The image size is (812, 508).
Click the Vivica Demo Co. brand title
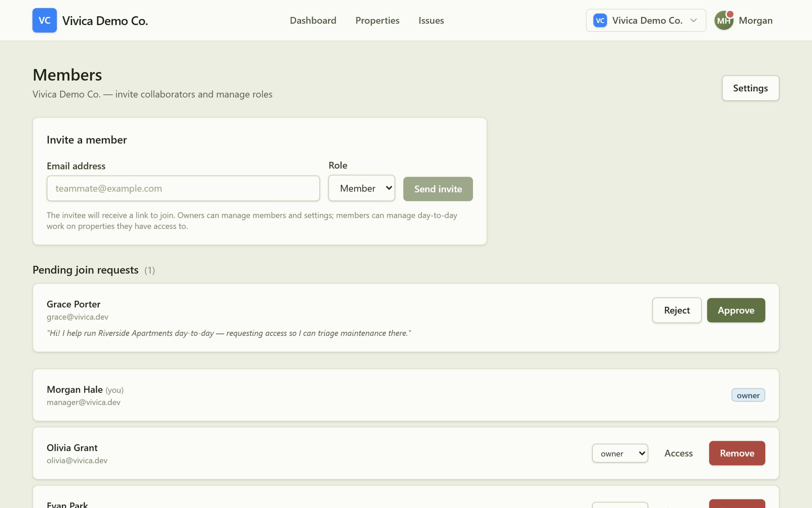click(x=105, y=21)
